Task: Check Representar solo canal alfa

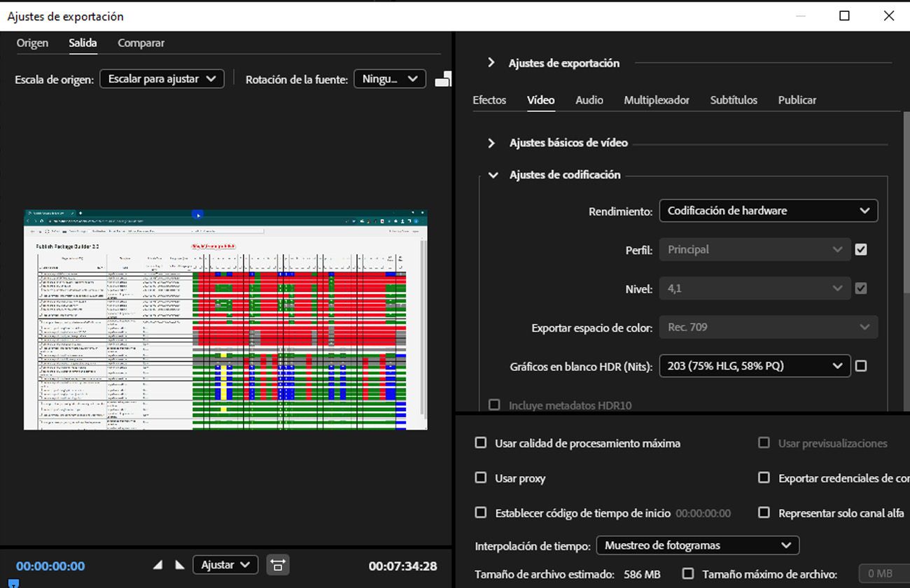Action: coord(764,512)
